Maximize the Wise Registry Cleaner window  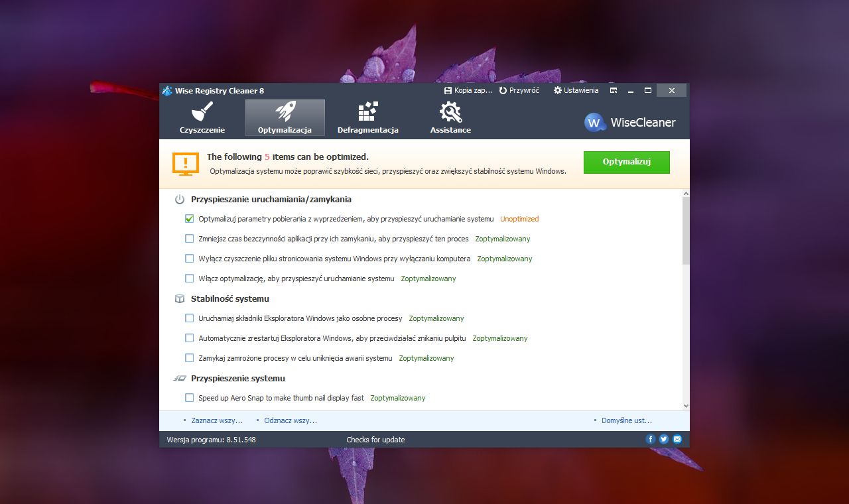(x=648, y=90)
